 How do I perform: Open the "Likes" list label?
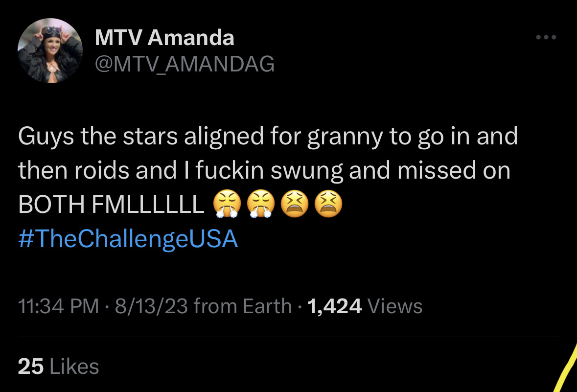[x=74, y=367]
